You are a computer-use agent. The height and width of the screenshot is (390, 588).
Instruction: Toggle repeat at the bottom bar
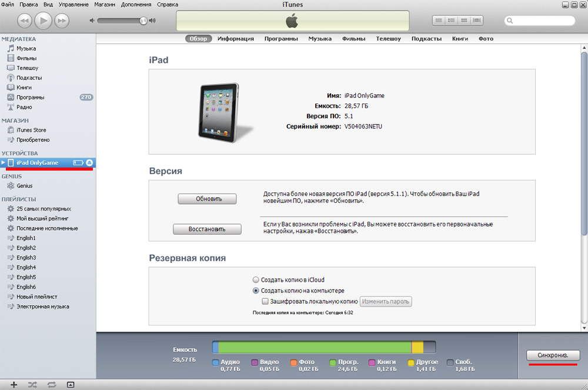(x=51, y=385)
